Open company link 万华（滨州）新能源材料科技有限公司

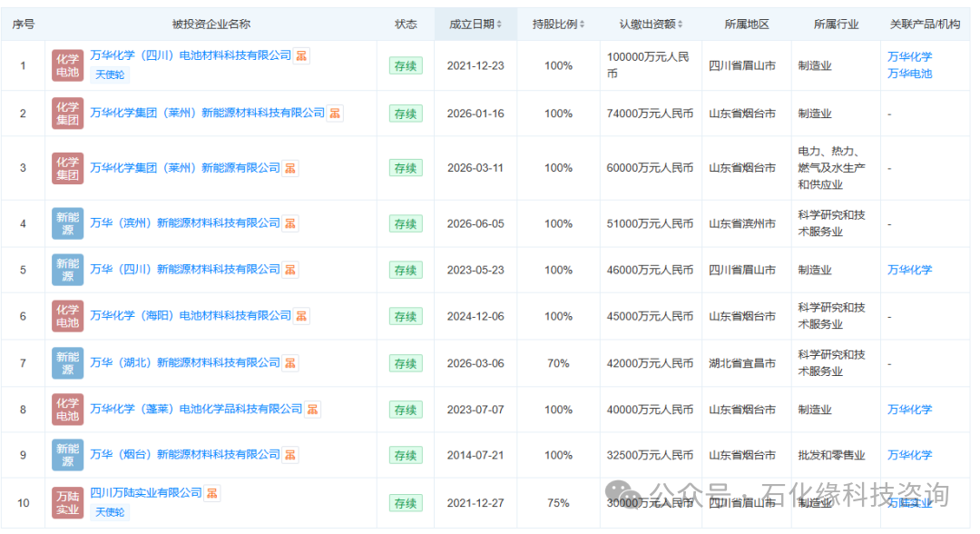click(185, 222)
